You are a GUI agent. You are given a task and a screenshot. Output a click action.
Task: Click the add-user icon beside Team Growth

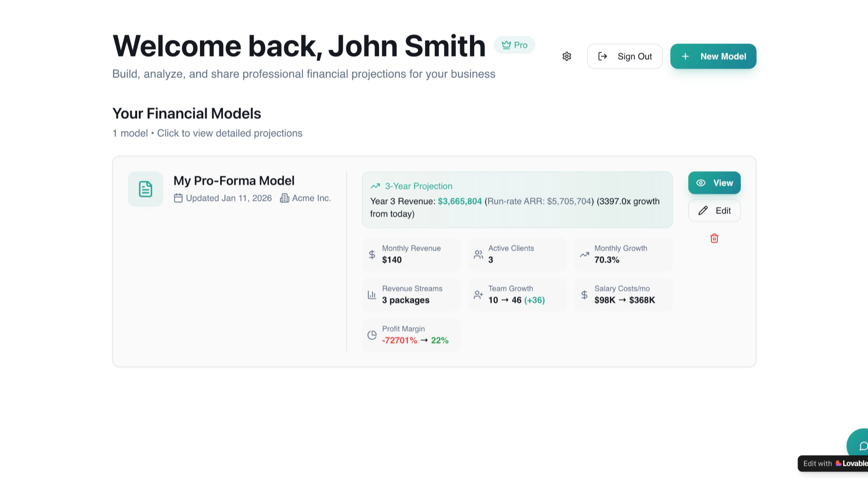[478, 295]
